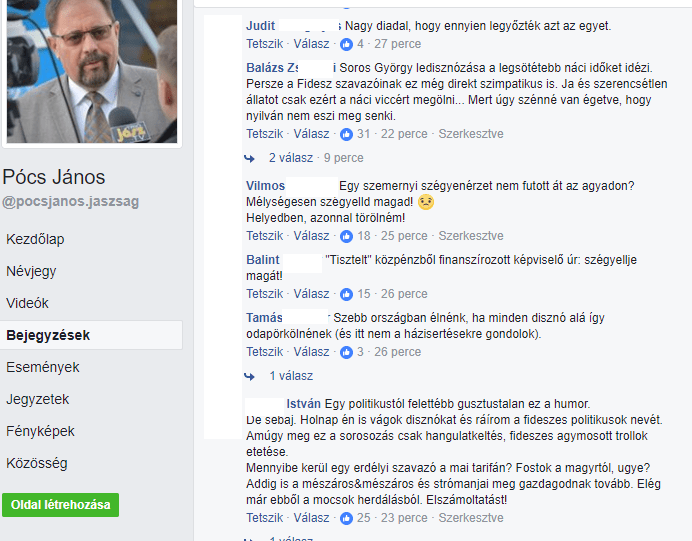Image resolution: width=692 pixels, height=541 pixels.
Task: Open Judit's commenter profile name link
Action: point(260,26)
